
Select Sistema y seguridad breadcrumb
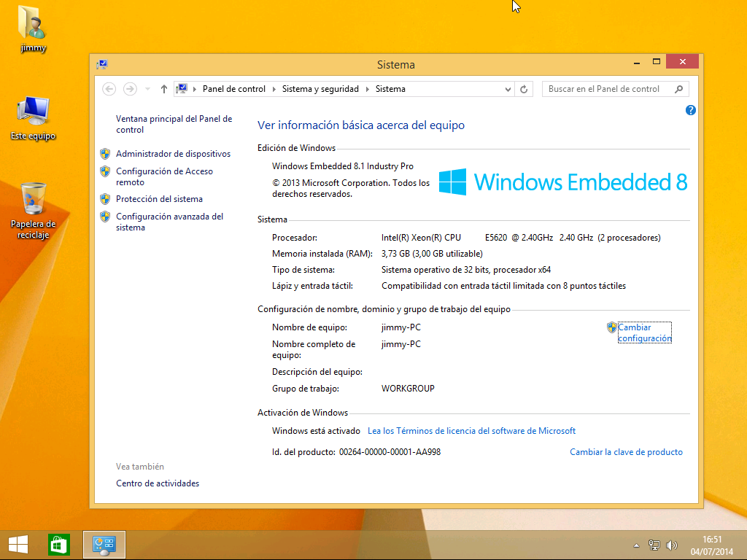click(320, 89)
